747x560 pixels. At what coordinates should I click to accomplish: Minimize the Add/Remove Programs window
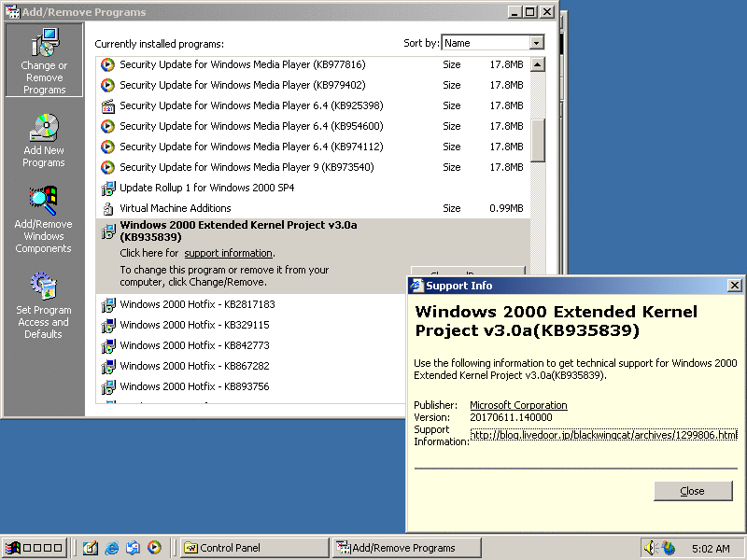514,12
